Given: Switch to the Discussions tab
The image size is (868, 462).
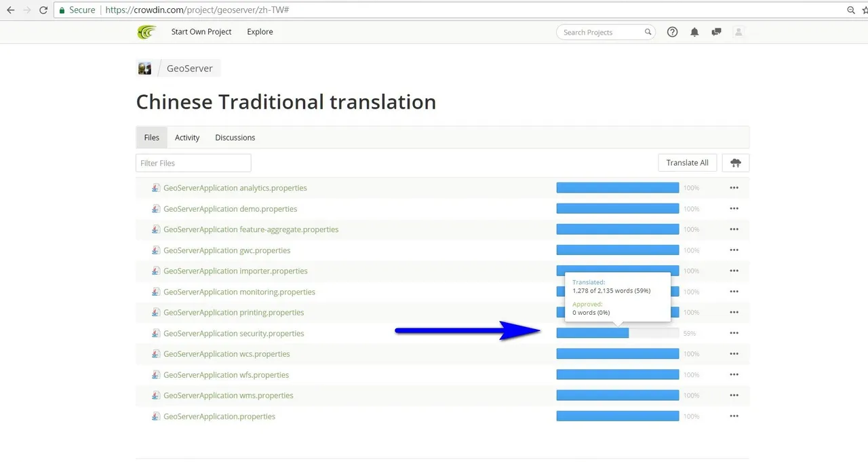Looking at the screenshot, I should (235, 137).
